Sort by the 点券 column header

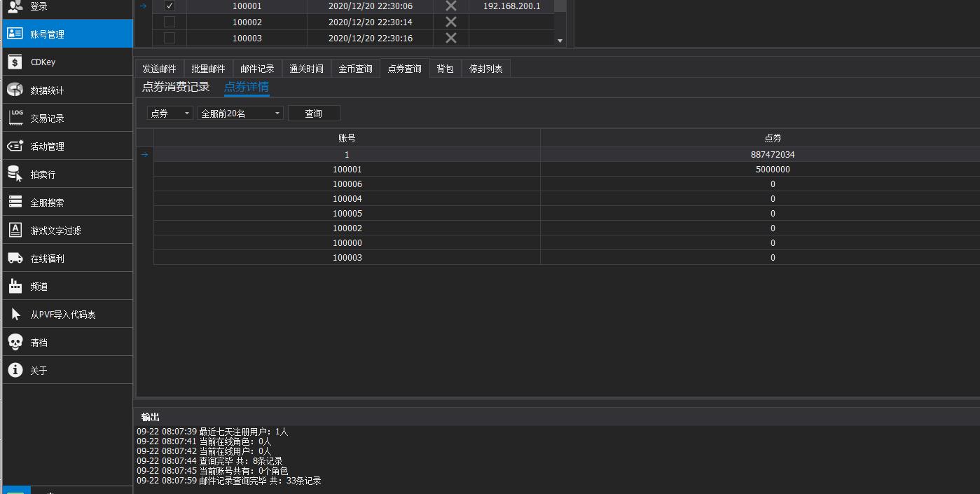point(773,138)
